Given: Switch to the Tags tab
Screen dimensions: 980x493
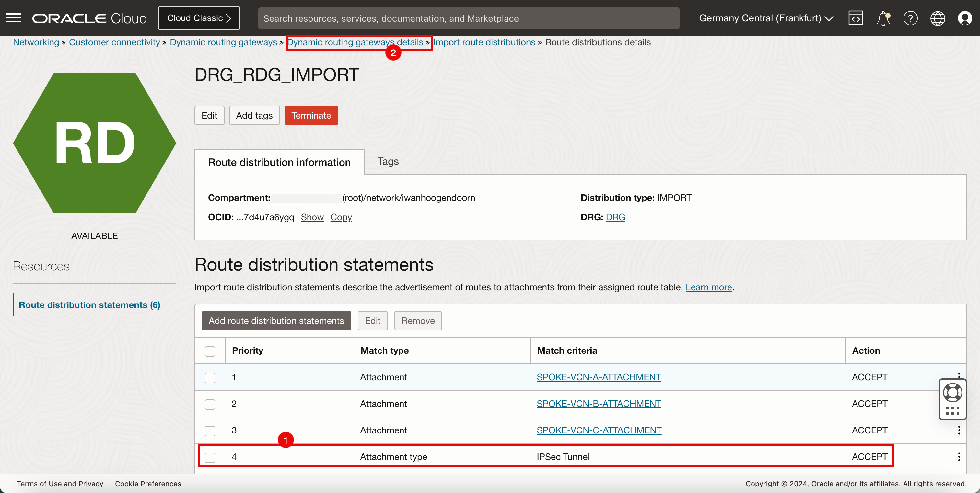Looking at the screenshot, I should (388, 162).
